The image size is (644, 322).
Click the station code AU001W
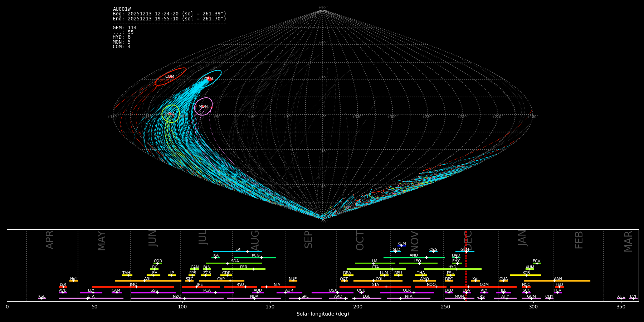[122, 9]
